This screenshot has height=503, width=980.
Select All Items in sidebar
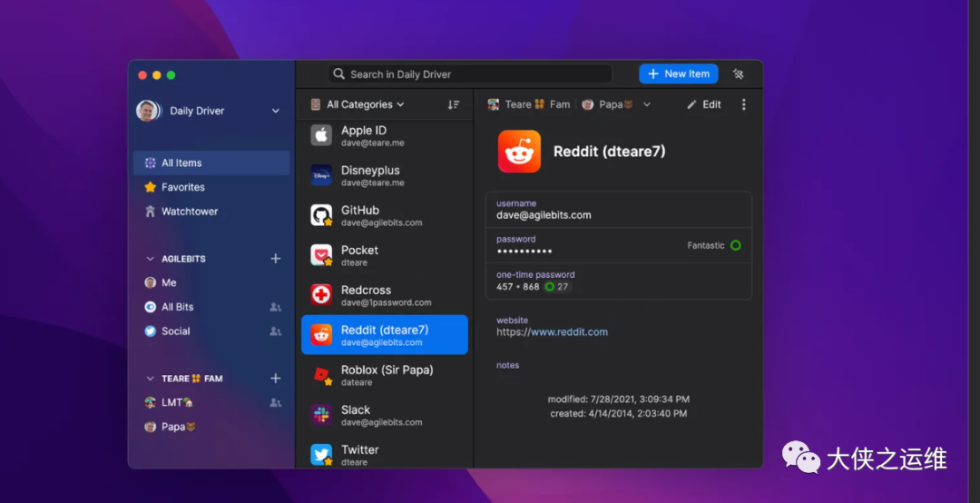[x=211, y=163]
